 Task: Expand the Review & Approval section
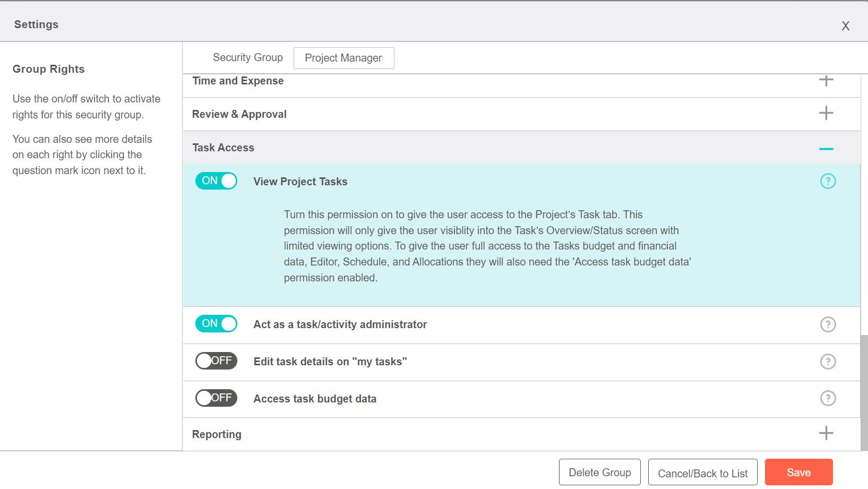(826, 113)
